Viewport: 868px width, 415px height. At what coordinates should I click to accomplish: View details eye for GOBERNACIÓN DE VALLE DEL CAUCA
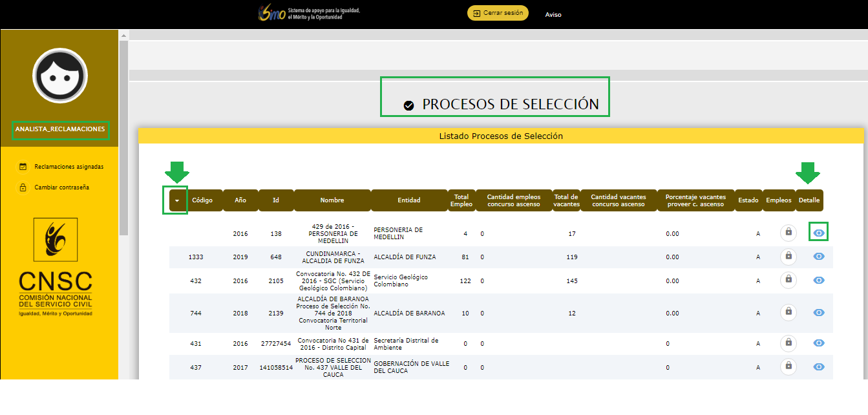click(819, 367)
